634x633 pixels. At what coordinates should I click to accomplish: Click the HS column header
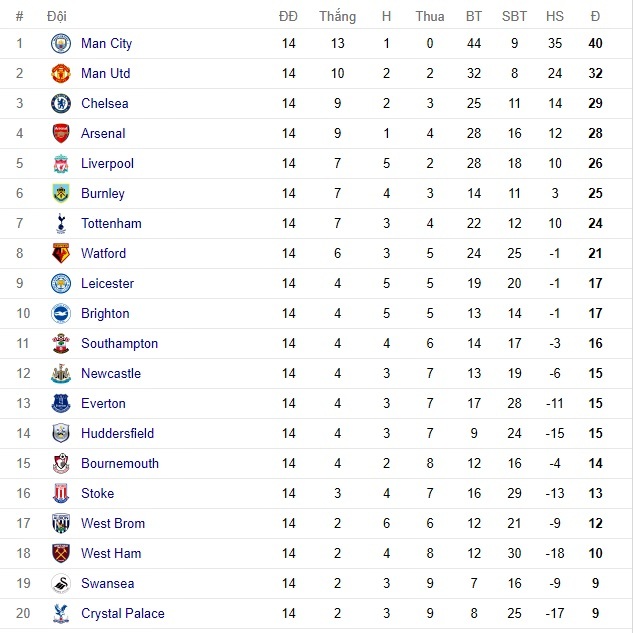(x=555, y=17)
